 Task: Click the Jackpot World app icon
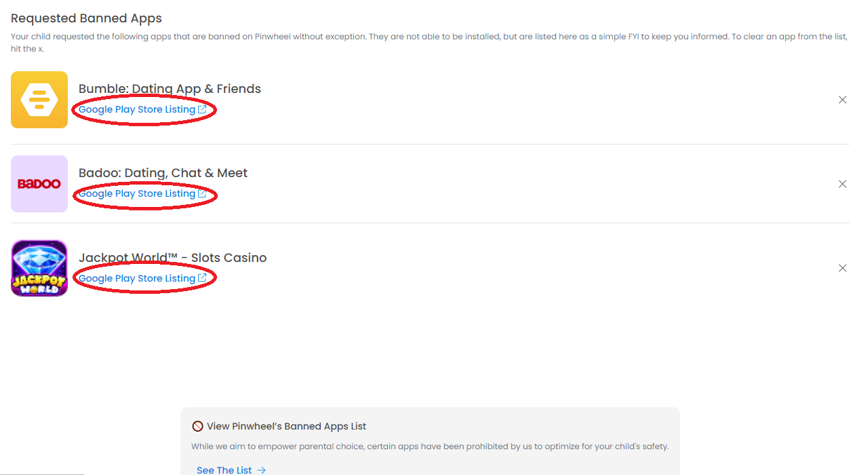tap(39, 268)
